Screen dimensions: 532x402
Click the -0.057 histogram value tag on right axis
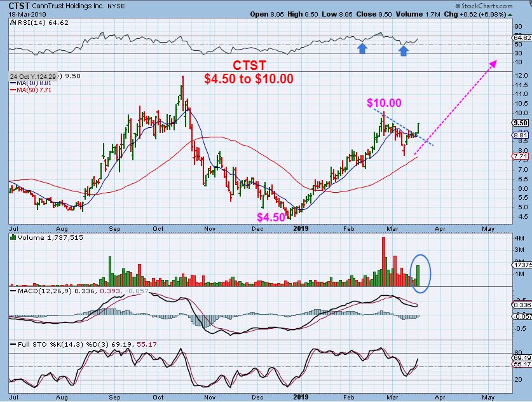(522, 316)
